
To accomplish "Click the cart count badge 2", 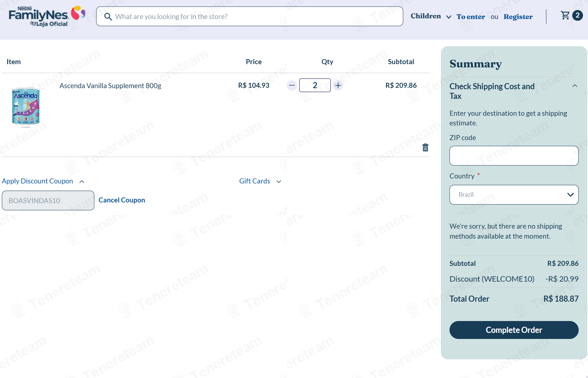I will tap(578, 15).
